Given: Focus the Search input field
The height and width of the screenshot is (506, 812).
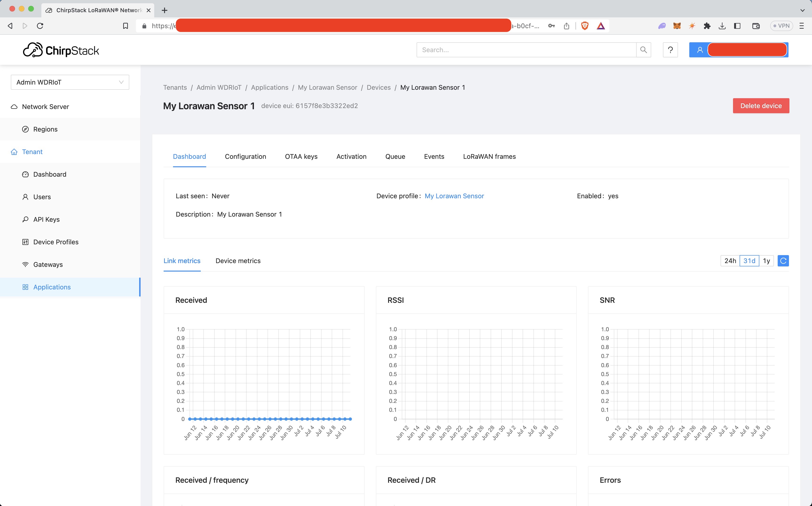Looking at the screenshot, I should 526,50.
